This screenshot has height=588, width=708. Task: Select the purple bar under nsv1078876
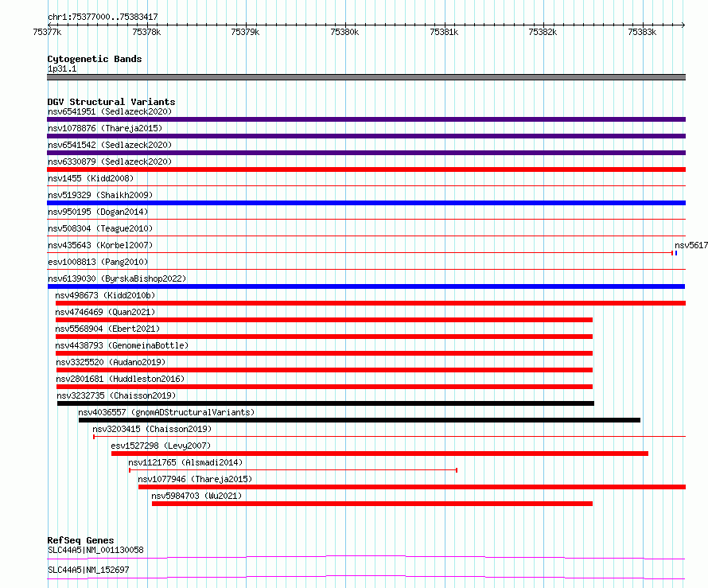tap(366, 136)
